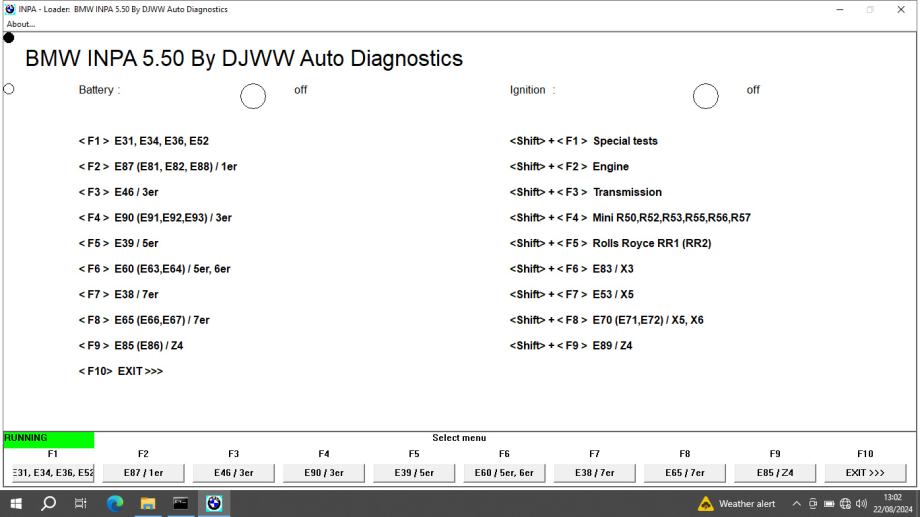
Task: Click the off value beside Ignition
Action: tap(753, 90)
